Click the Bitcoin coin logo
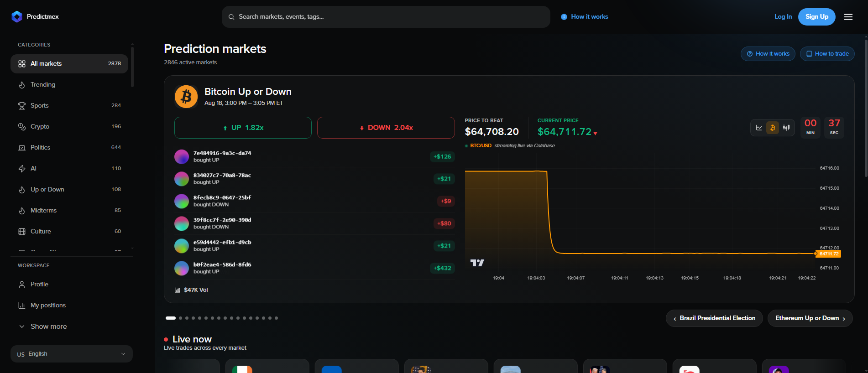The height and width of the screenshot is (373, 868). [186, 97]
